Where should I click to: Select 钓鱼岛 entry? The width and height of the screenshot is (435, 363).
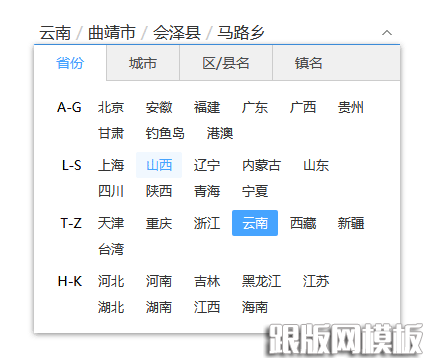165,133
